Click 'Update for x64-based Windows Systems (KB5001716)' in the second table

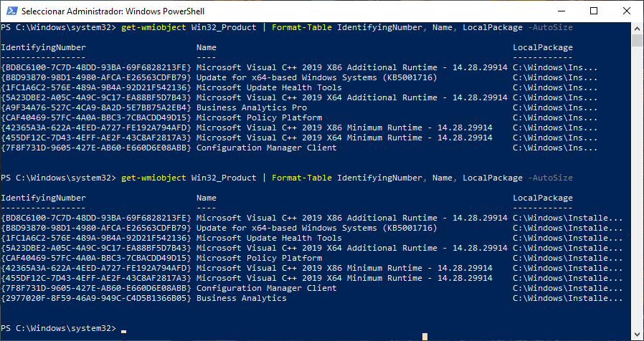tap(317, 228)
